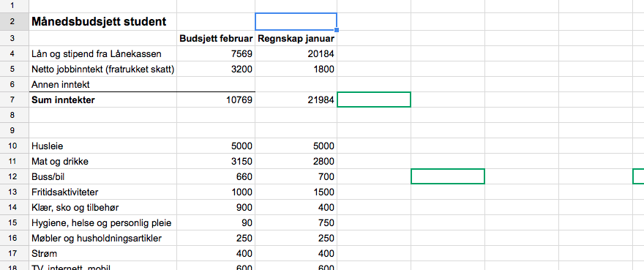Image resolution: width=644 pixels, height=270 pixels.
Task: Select January value 1500 for Fritidsaktiviteter
Action: [x=296, y=192]
